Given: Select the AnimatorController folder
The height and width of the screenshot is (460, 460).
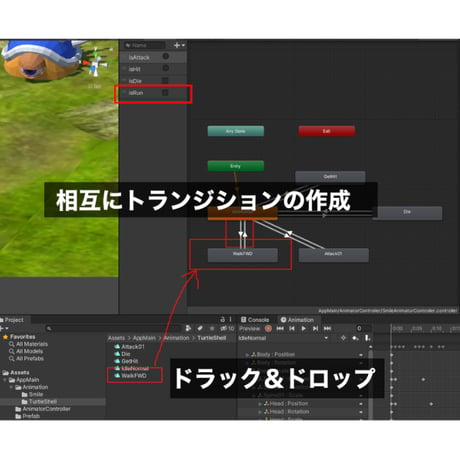Looking at the screenshot, I should coord(43,409).
